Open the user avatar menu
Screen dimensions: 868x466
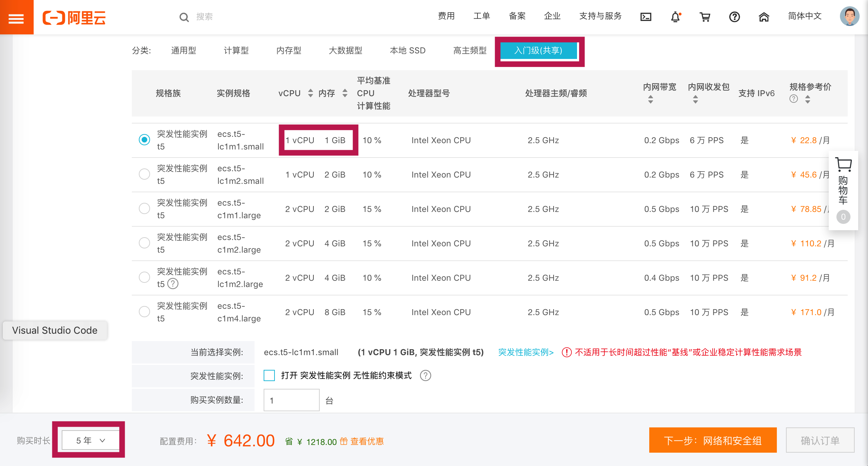pyautogui.click(x=849, y=16)
